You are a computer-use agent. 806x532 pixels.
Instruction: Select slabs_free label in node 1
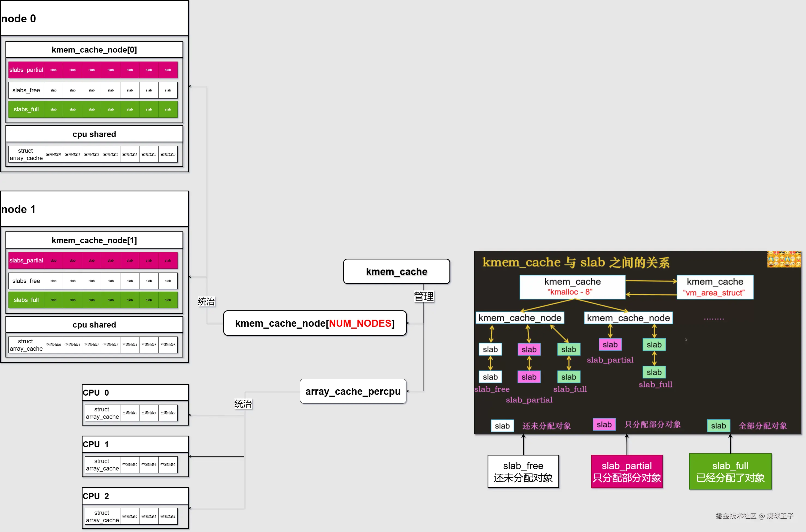tap(26, 281)
